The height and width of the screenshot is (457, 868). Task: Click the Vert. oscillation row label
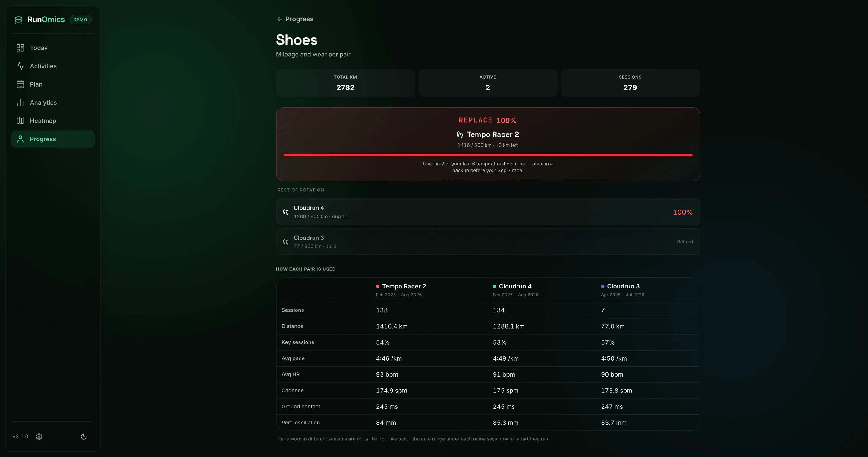300,423
